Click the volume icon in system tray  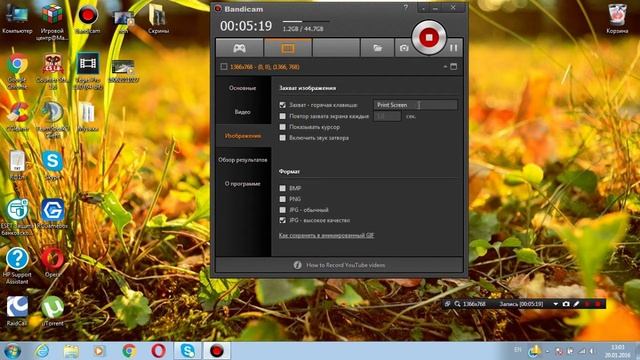(x=591, y=351)
